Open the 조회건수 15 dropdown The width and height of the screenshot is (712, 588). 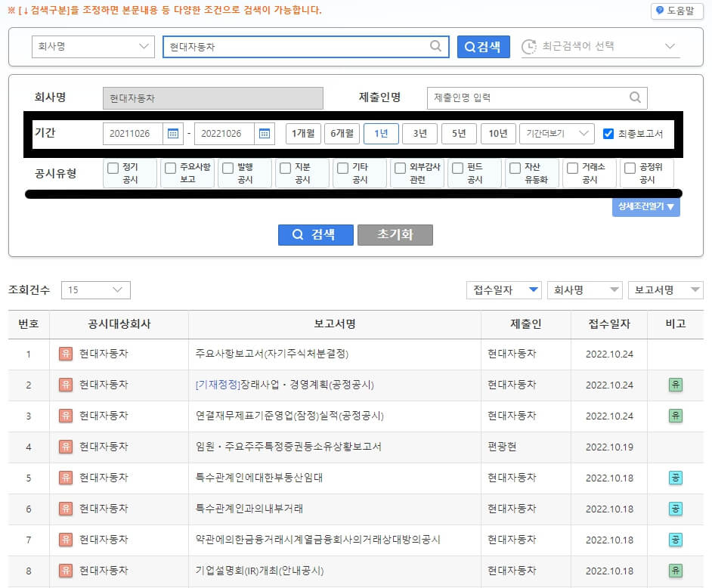pyautogui.click(x=96, y=289)
